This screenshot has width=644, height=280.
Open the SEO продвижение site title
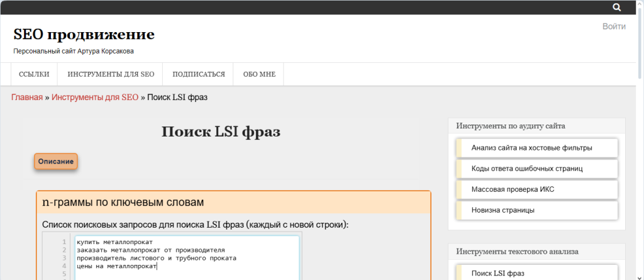(x=84, y=35)
